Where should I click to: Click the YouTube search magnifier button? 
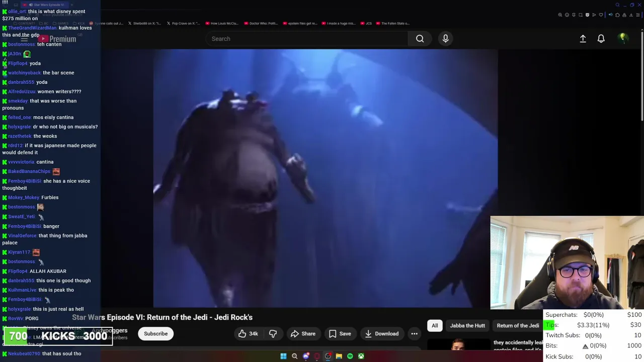420,39
